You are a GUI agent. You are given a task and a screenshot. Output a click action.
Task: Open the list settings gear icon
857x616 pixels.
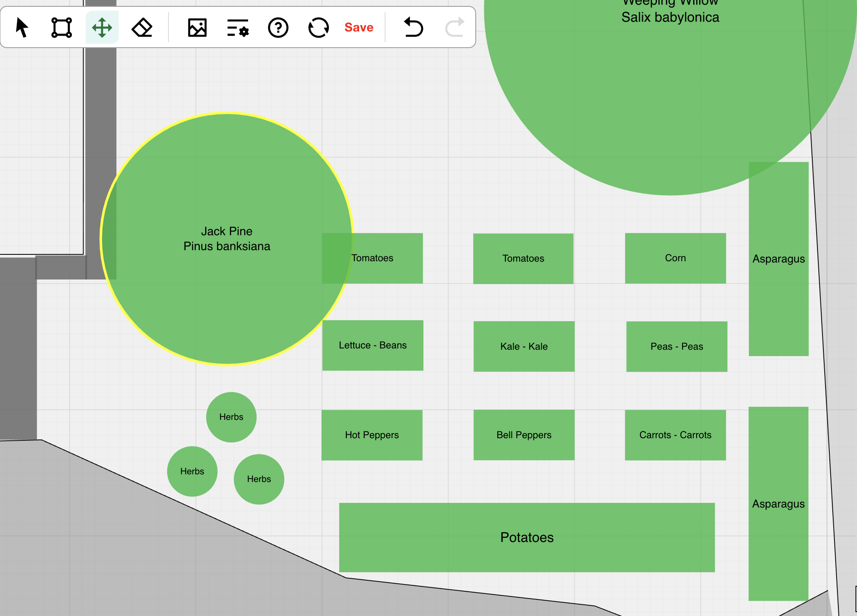tap(238, 28)
